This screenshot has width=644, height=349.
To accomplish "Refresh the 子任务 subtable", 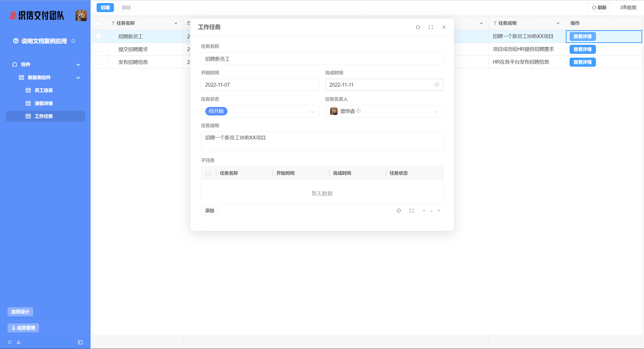I will (x=399, y=211).
